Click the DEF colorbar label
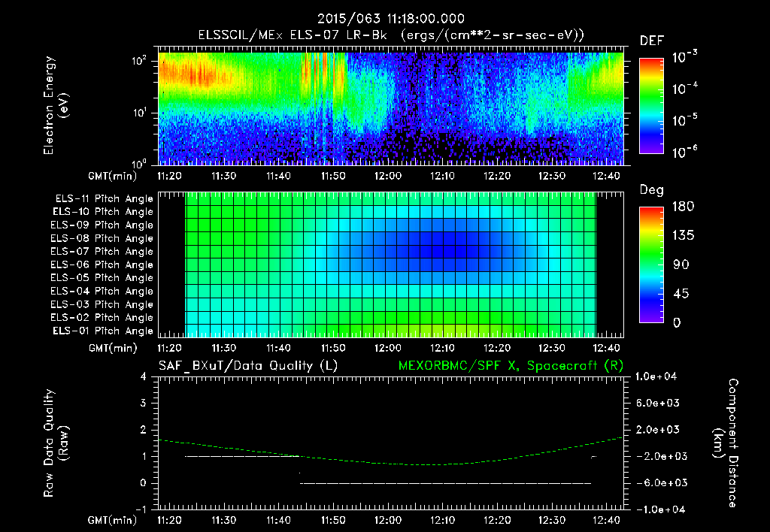Image resolution: width=770 pixels, height=532 pixels. click(x=652, y=41)
